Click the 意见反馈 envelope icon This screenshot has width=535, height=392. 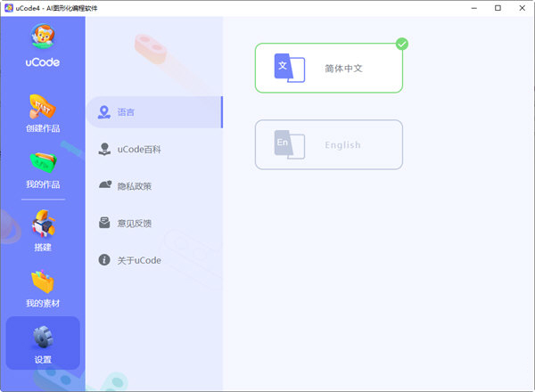[104, 222]
